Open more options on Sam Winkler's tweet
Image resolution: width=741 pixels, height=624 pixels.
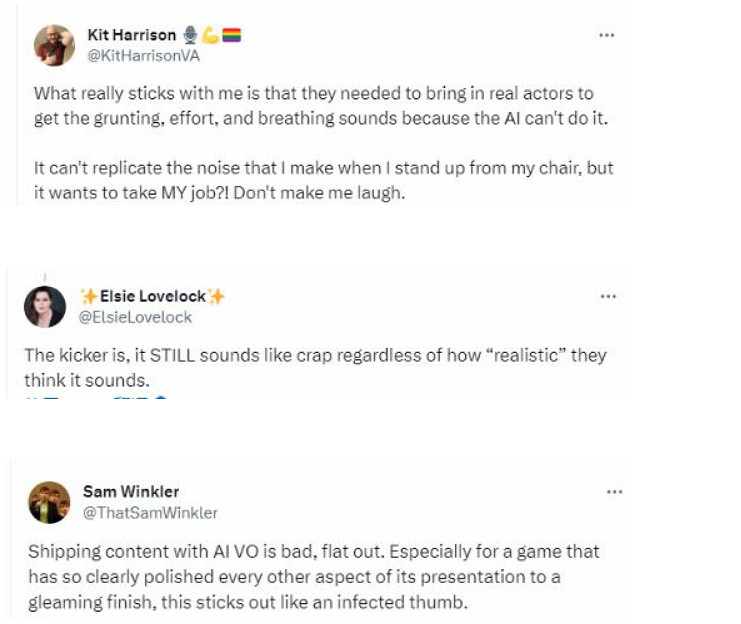614,492
